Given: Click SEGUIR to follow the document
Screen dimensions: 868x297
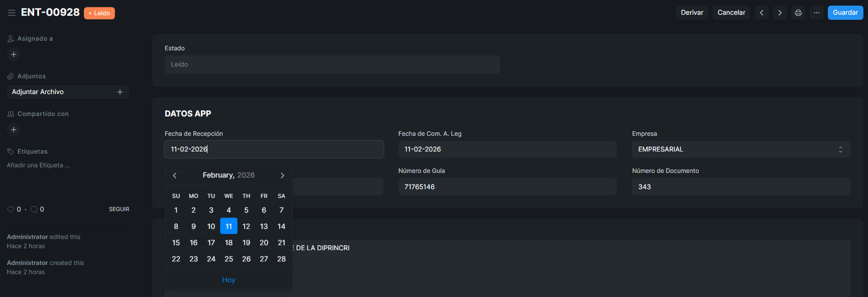Looking at the screenshot, I should point(119,210).
